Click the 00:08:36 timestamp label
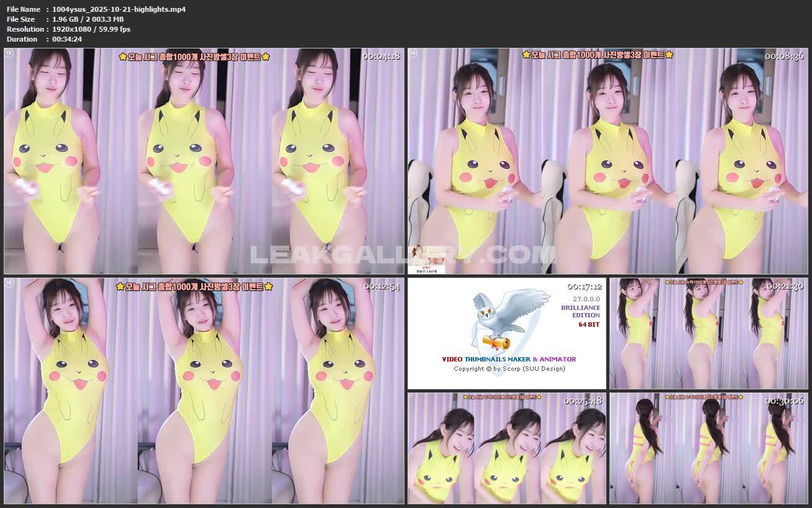Viewport: 812px width, 508px height. click(x=785, y=57)
